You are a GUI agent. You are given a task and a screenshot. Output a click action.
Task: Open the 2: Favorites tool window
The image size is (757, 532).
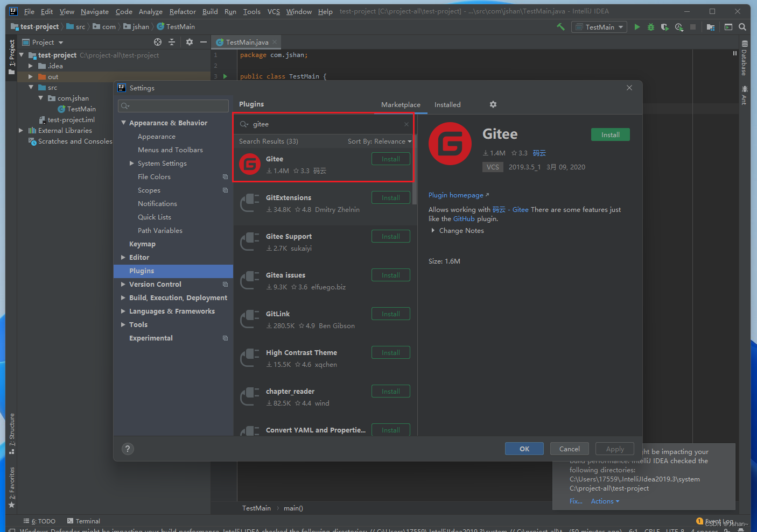(x=12, y=487)
